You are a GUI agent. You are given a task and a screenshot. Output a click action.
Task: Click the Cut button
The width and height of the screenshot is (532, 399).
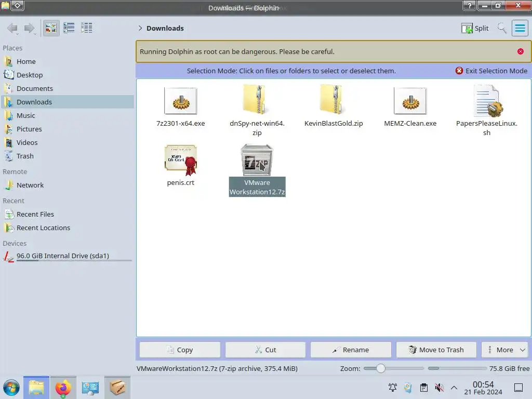pyautogui.click(x=265, y=350)
